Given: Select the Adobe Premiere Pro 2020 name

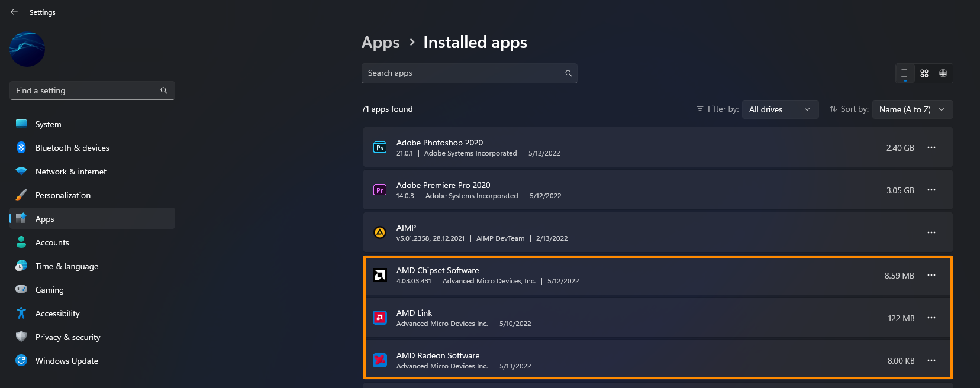Looking at the screenshot, I should (443, 185).
